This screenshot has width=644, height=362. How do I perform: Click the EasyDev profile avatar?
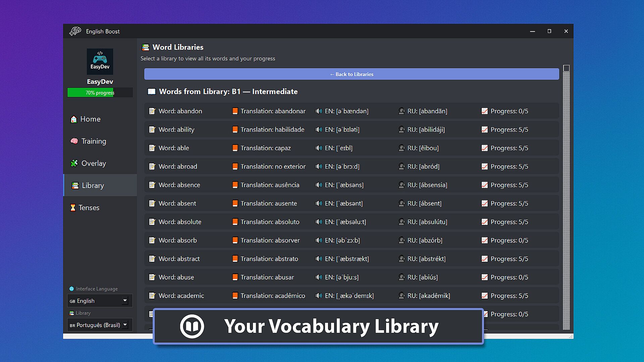point(100,61)
